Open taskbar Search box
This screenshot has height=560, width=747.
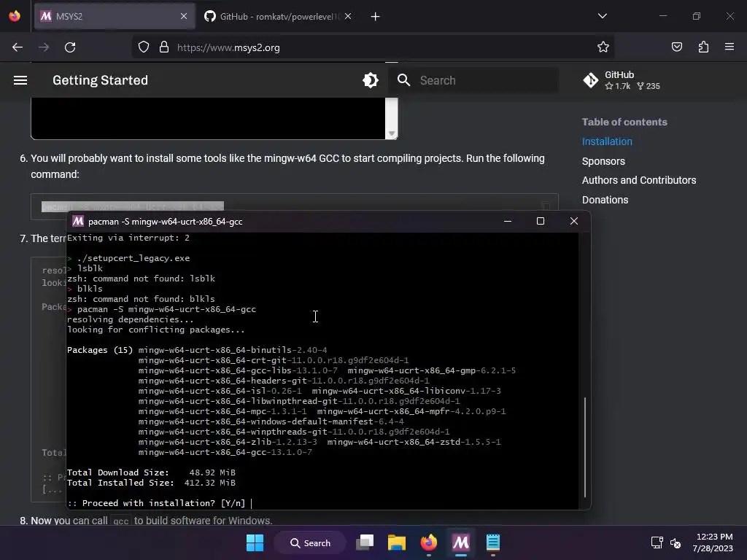click(x=310, y=542)
